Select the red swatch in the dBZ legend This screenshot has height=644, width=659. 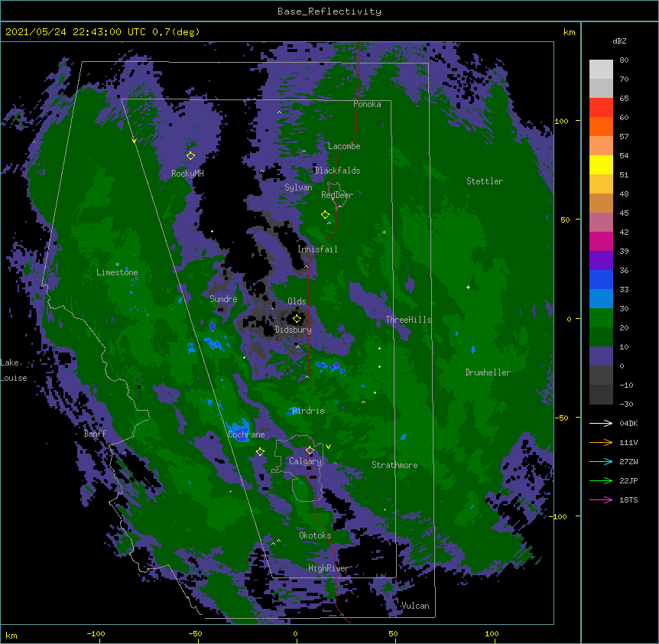coord(601,107)
